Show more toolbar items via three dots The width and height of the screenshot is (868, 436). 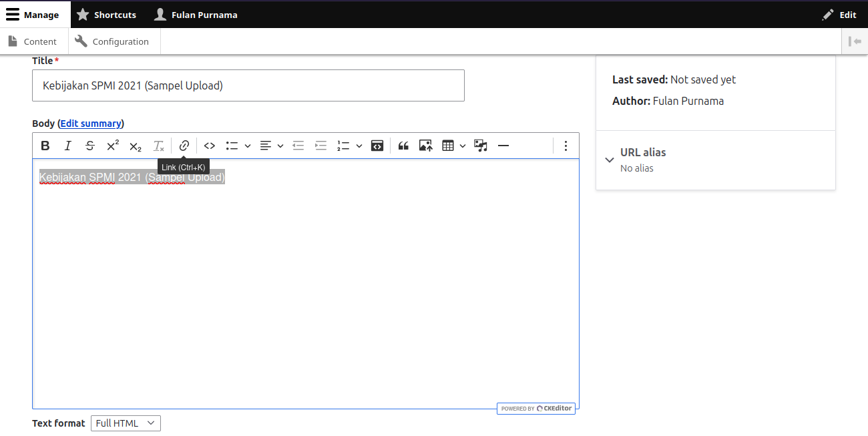[x=566, y=146]
